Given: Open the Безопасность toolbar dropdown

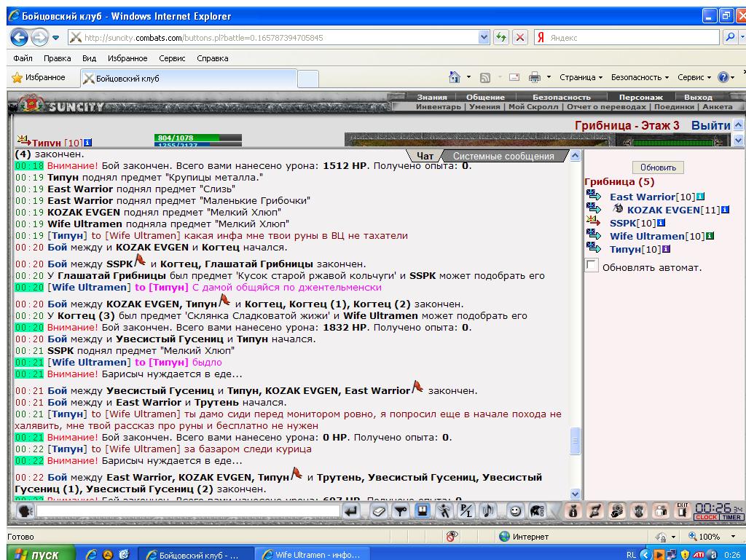Looking at the screenshot, I should 640,77.
